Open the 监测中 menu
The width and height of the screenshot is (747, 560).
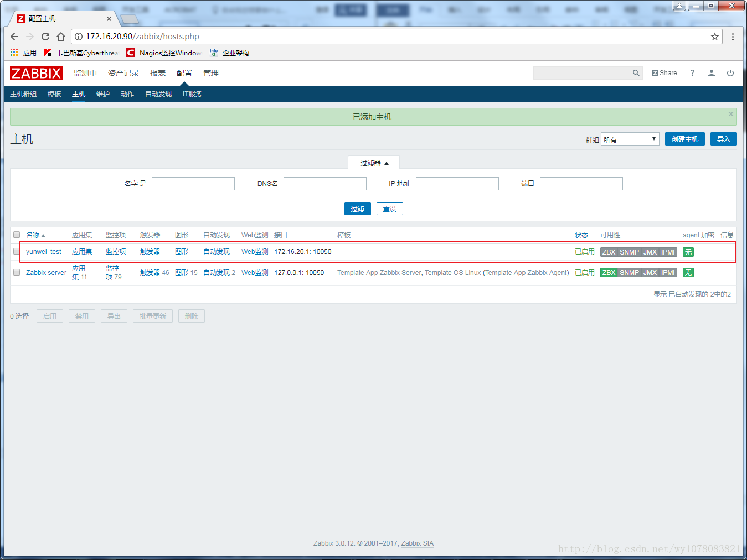85,73
